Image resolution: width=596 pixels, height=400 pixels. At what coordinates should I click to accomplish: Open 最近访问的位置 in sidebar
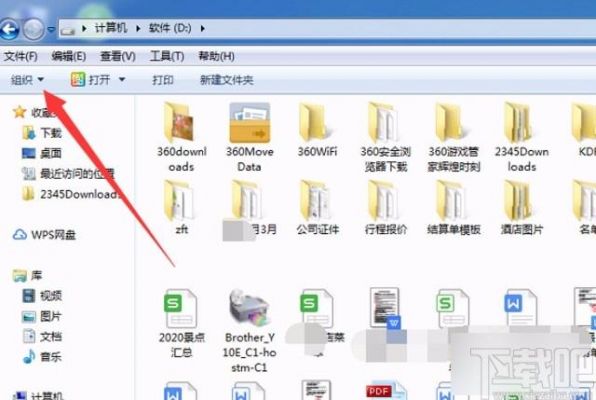click(x=68, y=174)
